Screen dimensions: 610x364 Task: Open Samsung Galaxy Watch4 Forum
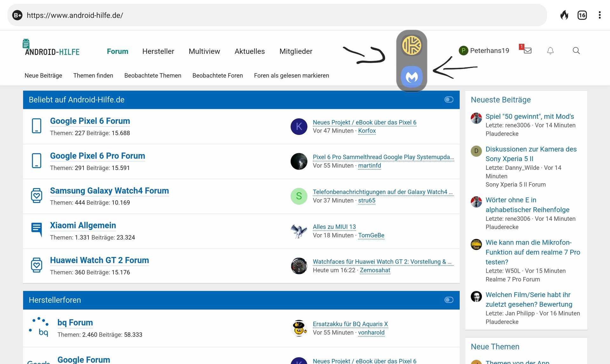(x=109, y=191)
